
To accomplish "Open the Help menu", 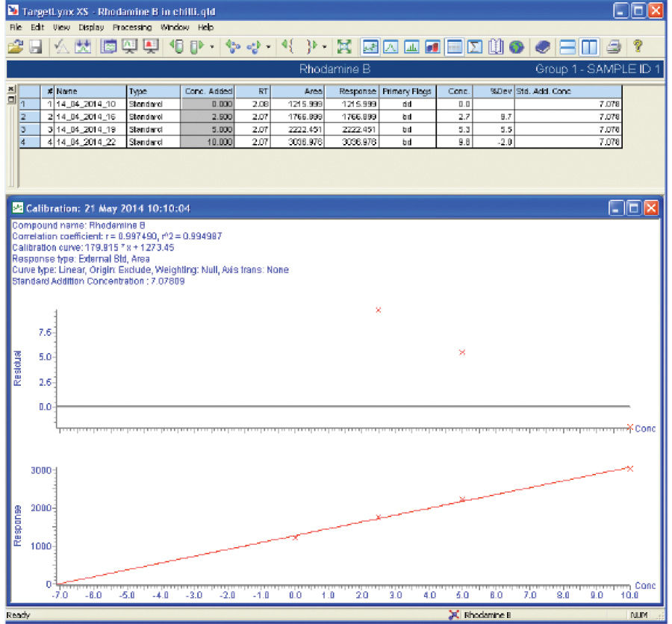I will coord(205,28).
